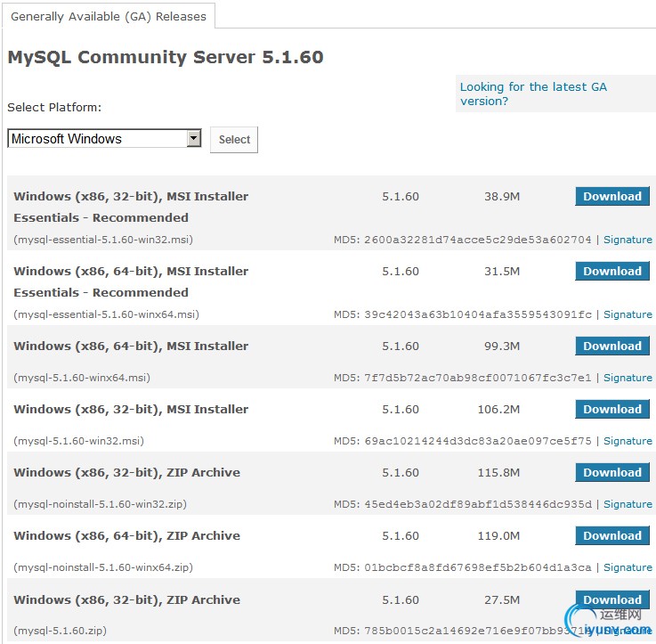Click filename (mysql-noinstall-5.1.60-win32.zip)
656x644 pixels.
(x=100, y=504)
